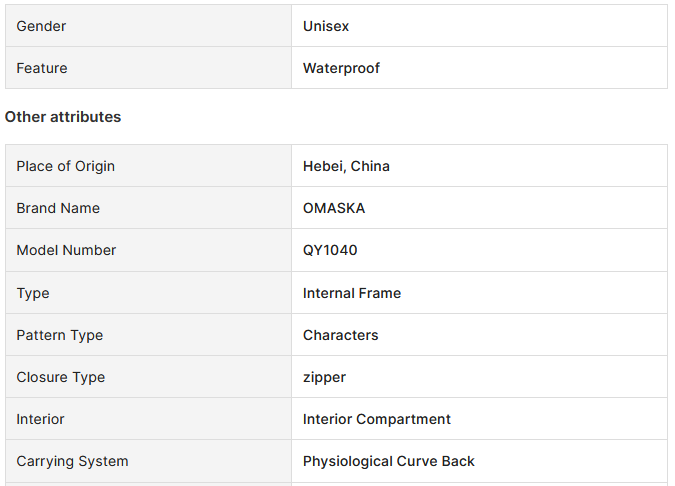Select the Closure Type label
This screenshot has height=486, width=675.
pos(61,377)
